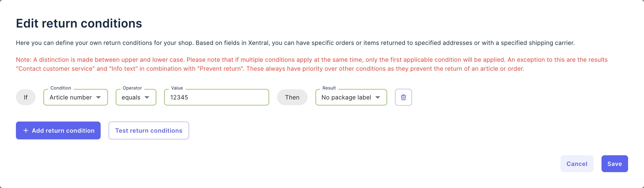Click the "Condition" field label
Screen dimensions: 644x188
coord(61,88)
